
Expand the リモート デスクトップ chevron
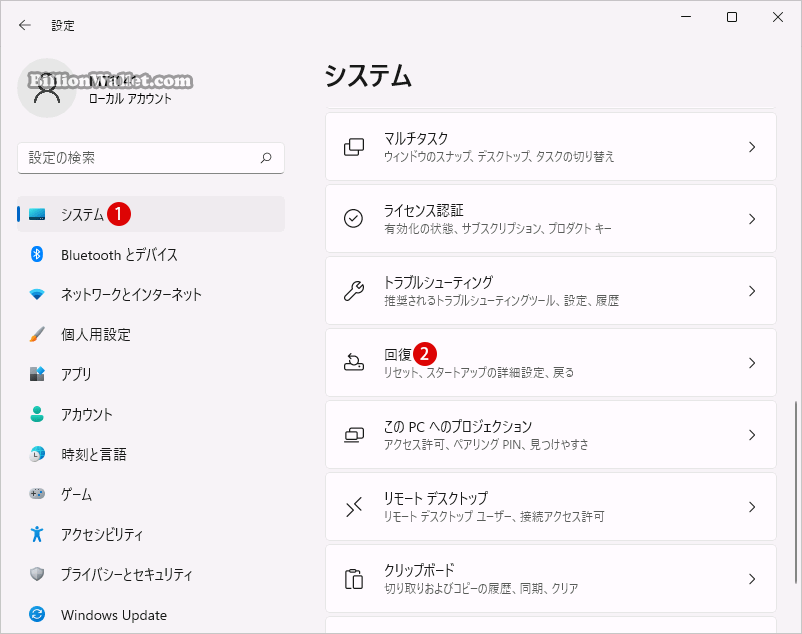pos(752,507)
